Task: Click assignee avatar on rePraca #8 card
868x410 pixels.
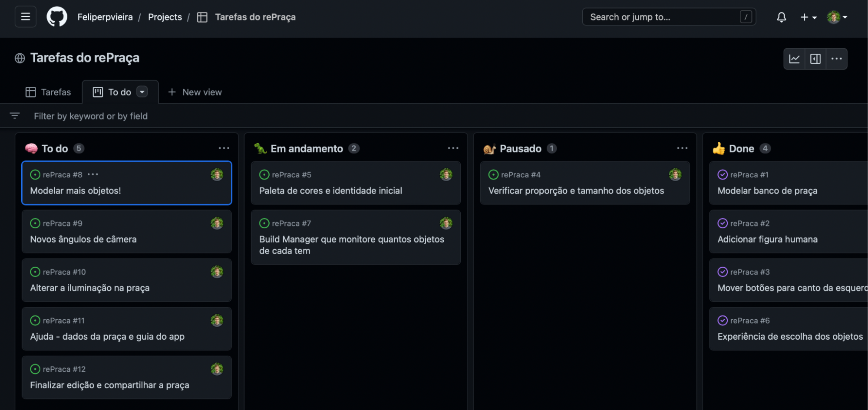Action: click(x=217, y=174)
